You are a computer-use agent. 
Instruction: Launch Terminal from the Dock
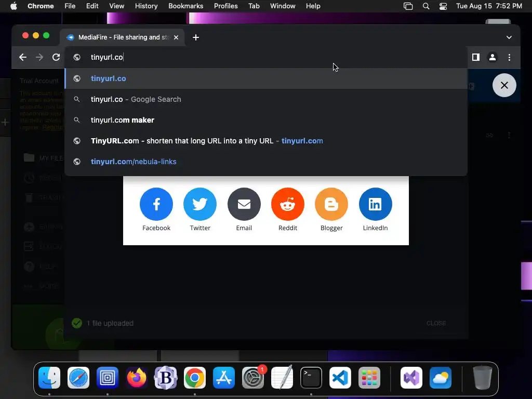click(311, 378)
